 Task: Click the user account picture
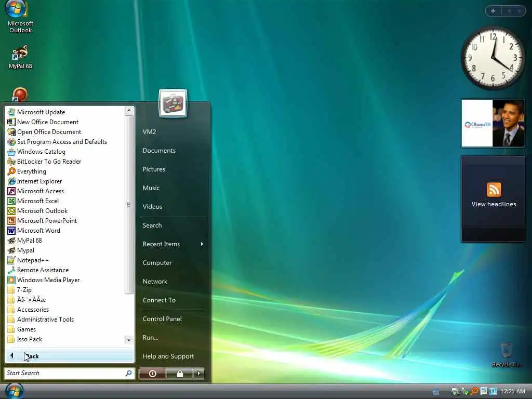[x=172, y=103]
